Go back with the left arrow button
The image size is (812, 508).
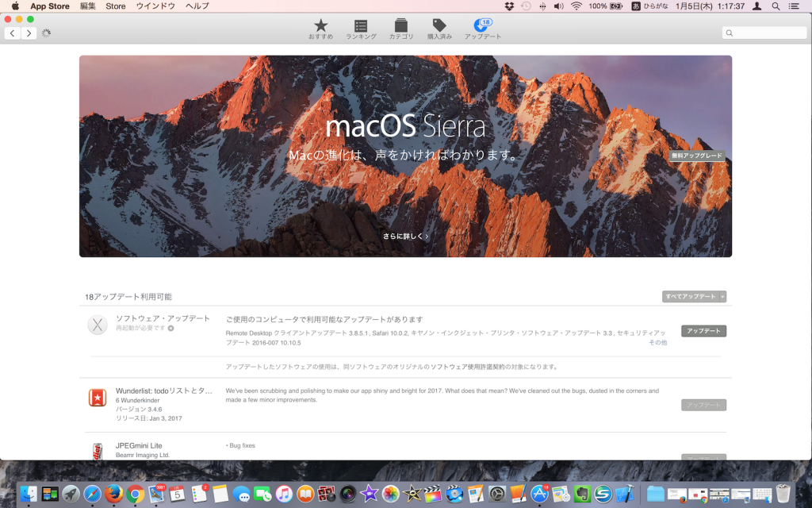tap(13, 33)
